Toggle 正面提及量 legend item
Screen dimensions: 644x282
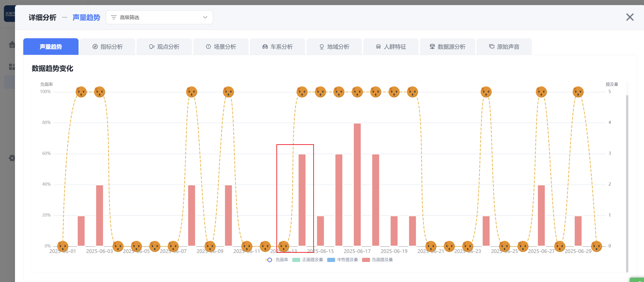pyautogui.click(x=308, y=260)
